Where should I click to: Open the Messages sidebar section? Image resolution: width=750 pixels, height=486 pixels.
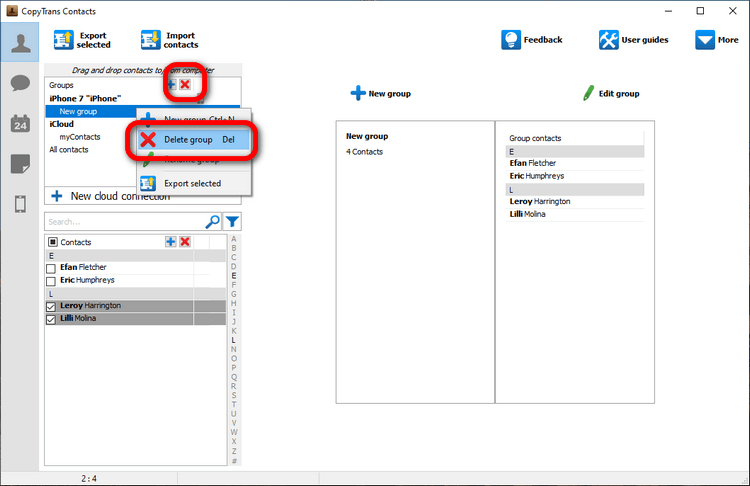point(20,83)
